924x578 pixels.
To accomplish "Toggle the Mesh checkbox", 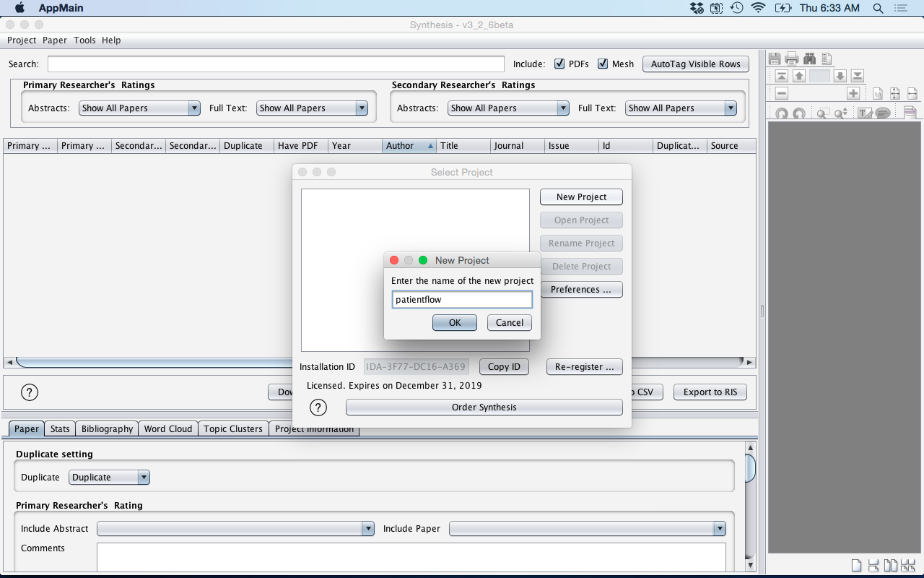I will click(x=603, y=64).
